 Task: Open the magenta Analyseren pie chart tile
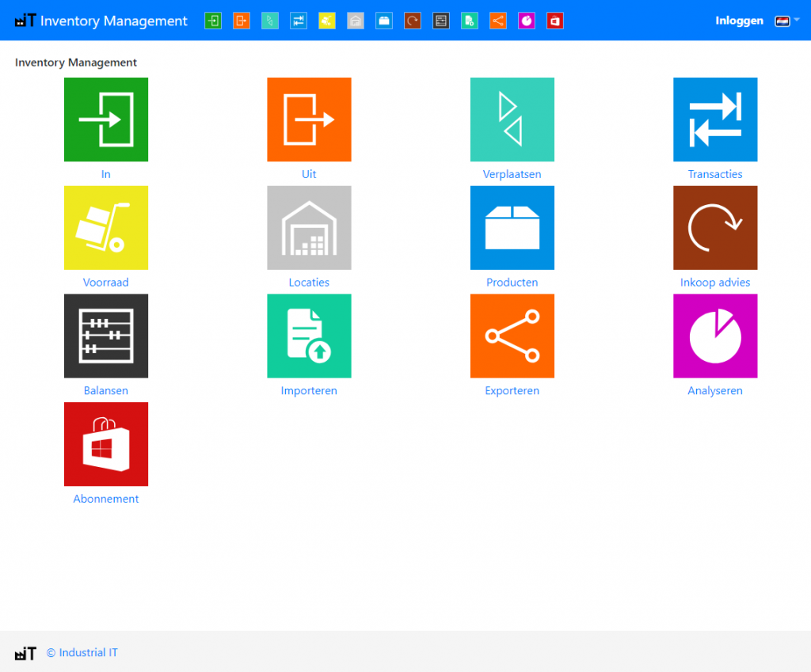pos(715,336)
